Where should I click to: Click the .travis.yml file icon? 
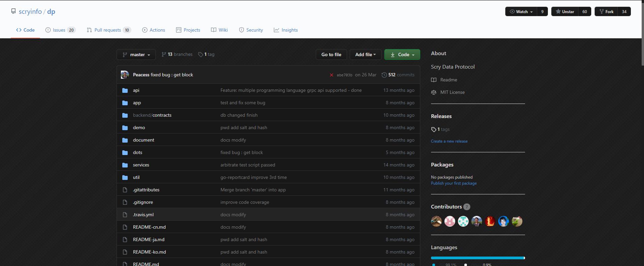tap(125, 215)
